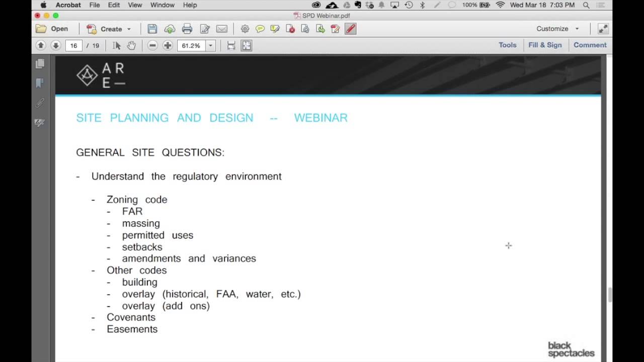Click the zoom percentage field 61.2%
The image size is (644, 362).
coord(191,45)
